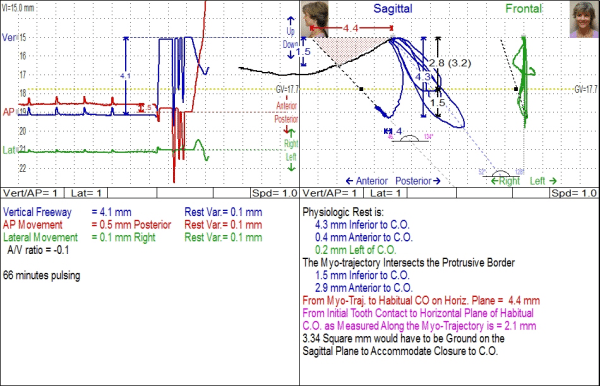The image size is (600, 386).
Task: Click the green Left down arrow
Action: click(x=291, y=167)
